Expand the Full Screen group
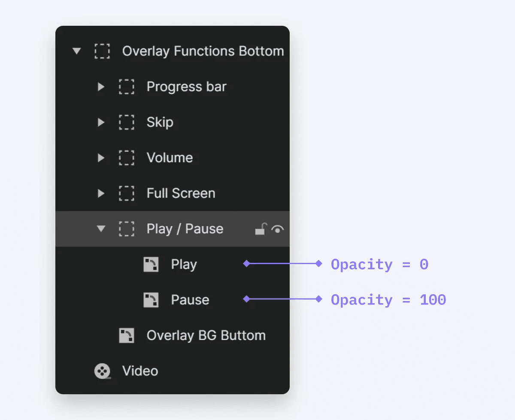515x420 pixels. coord(101,194)
